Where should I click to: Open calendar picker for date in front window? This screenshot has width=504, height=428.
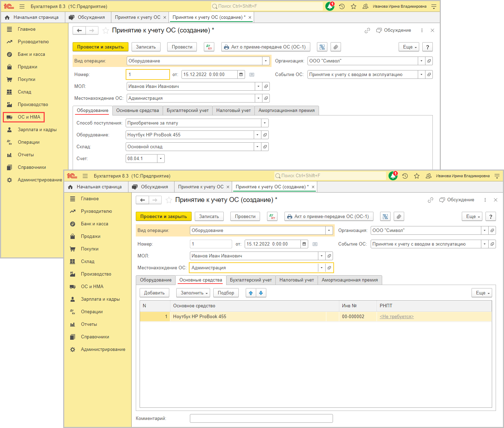304,244
